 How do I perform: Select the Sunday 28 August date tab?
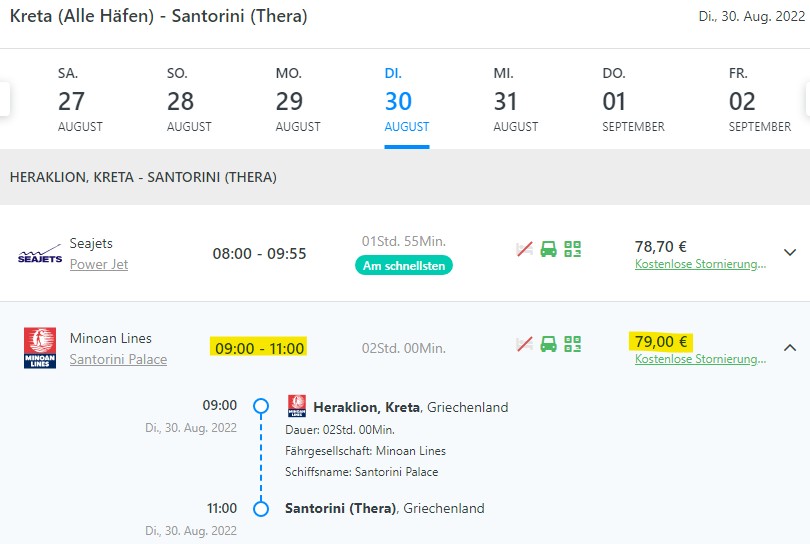[x=189, y=100]
